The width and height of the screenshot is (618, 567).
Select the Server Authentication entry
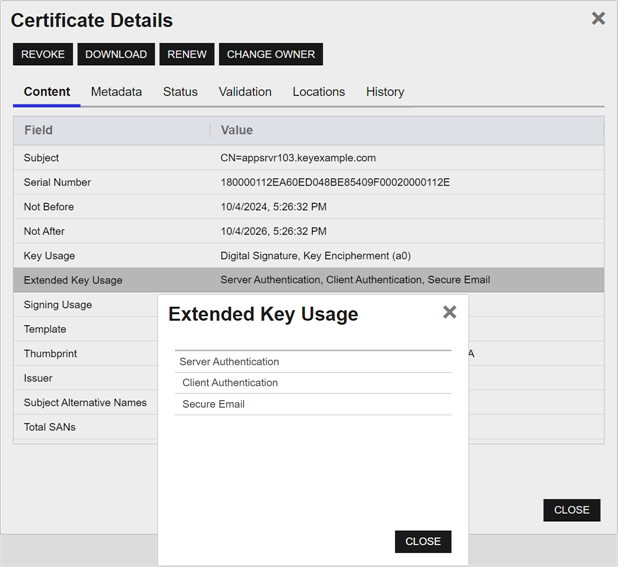click(x=229, y=362)
